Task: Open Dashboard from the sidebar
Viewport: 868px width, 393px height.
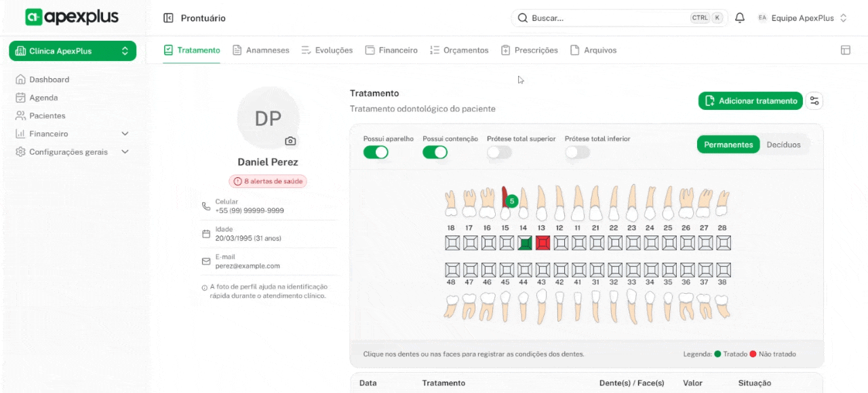Action: (x=49, y=79)
